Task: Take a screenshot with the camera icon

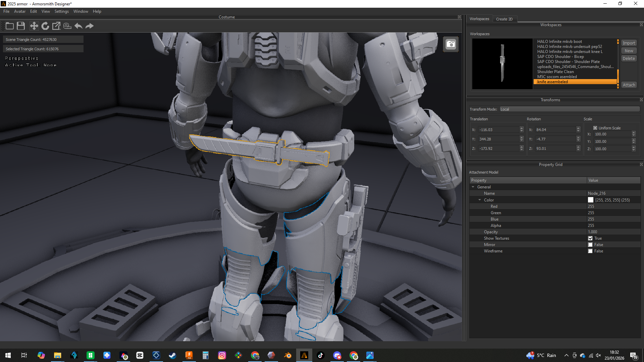Action: point(451,44)
